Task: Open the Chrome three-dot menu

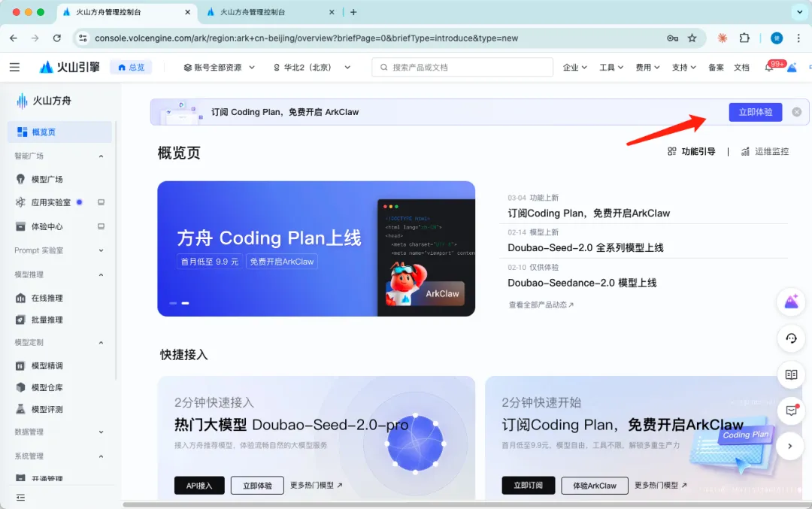Action: tap(798, 38)
